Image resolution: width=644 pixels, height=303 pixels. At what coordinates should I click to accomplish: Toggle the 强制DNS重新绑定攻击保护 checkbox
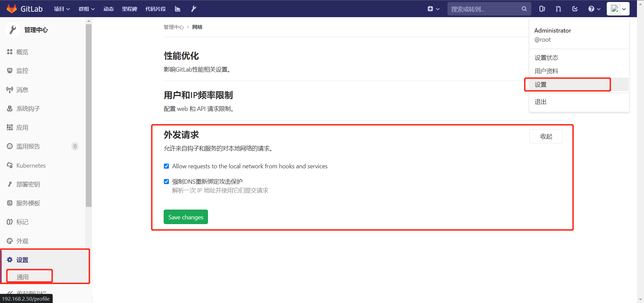click(166, 182)
